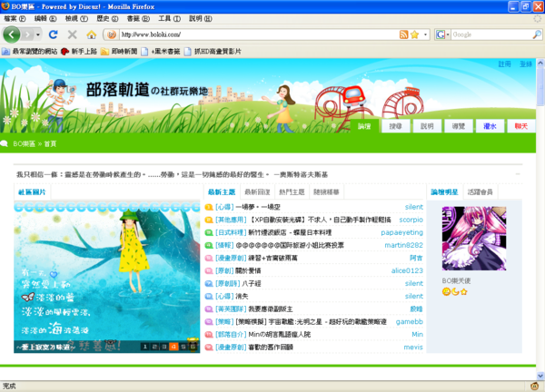The width and height of the screenshot is (545, 392).
Task: Collapse the quote section with the dash toggle
Action: [518, 174]
